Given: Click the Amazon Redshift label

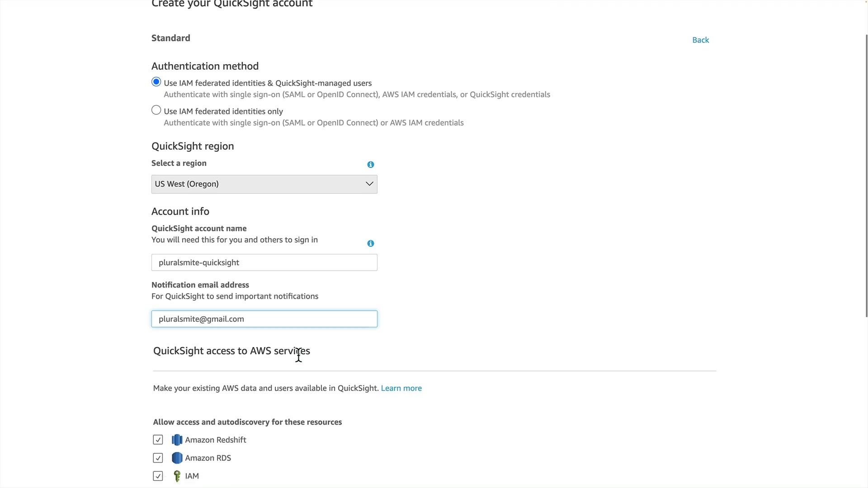Looking at the screenshot, I should [216, 440].
